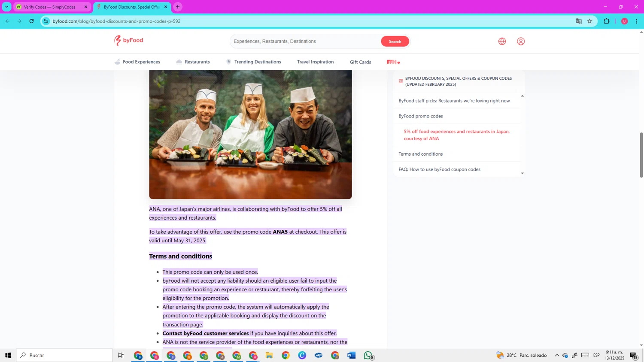Jump to 5% off food experiences ANA section
644x362 pixels.
(457, 135)
